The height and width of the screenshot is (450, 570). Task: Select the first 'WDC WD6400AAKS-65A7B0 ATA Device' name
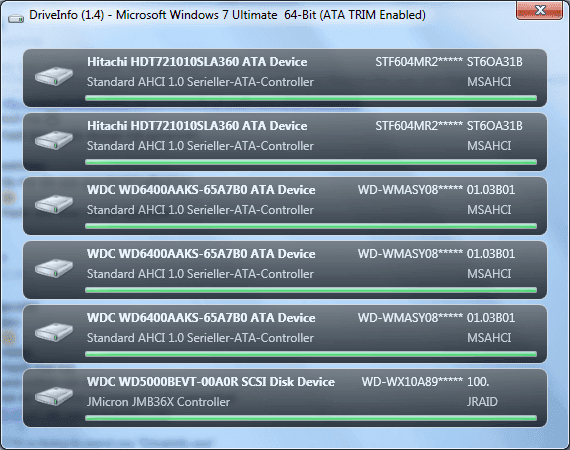point(201,190)
